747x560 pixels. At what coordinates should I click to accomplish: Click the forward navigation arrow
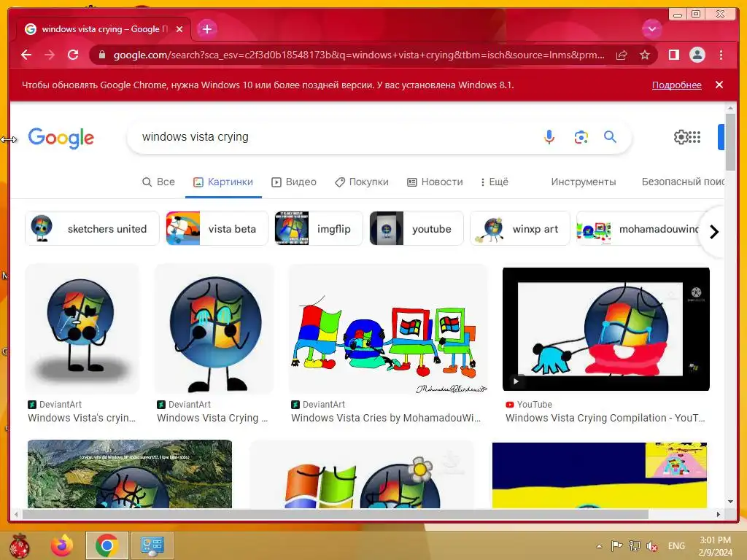click(50, 55)
